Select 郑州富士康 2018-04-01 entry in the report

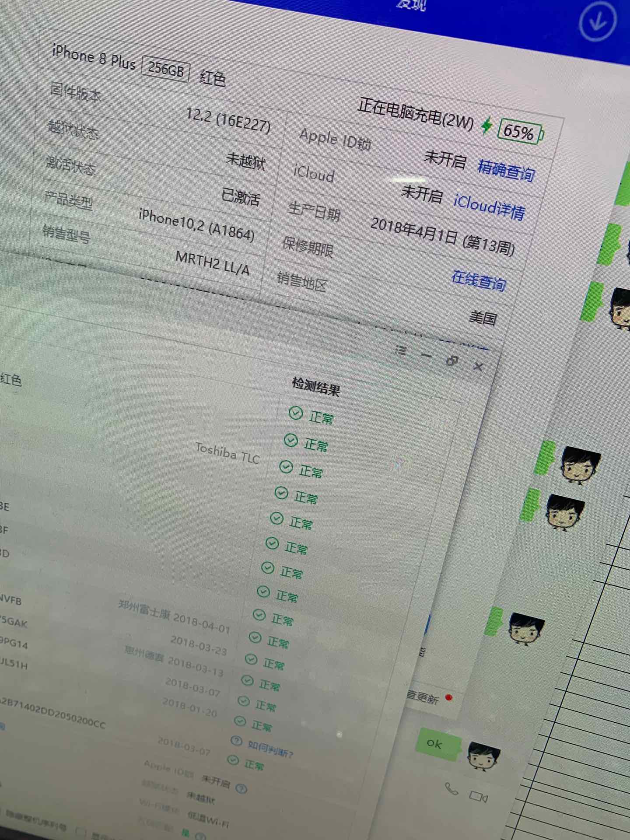(x=174, y=616)
